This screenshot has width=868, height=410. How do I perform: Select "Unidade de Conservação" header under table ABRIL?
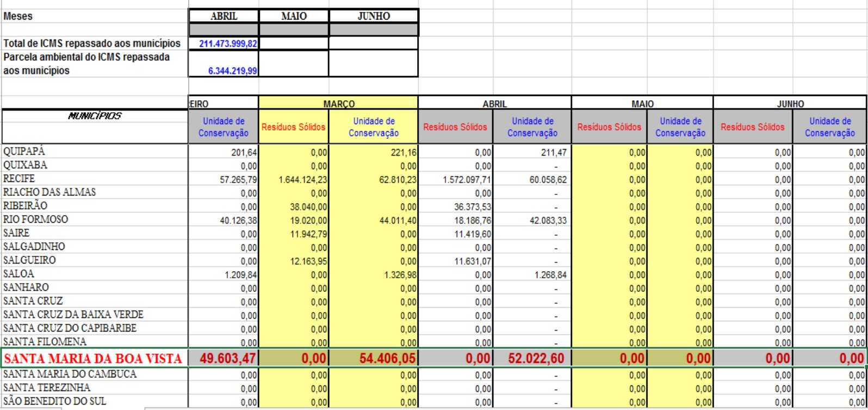(532, 127)
